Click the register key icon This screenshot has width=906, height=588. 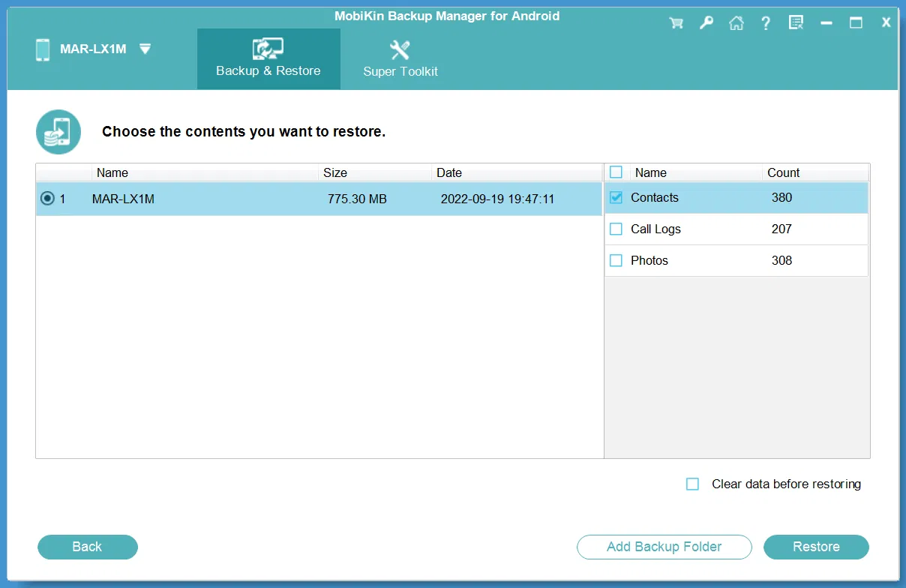pos(706,22)
